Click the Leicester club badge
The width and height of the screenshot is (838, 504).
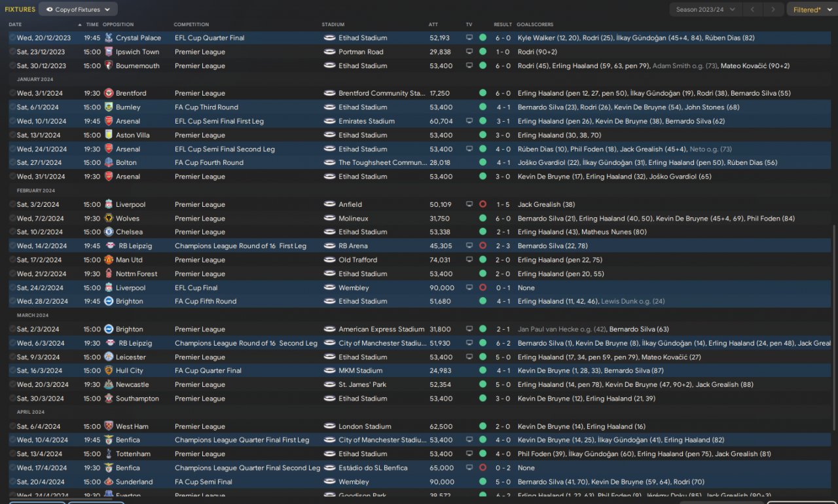pos(109,357)
